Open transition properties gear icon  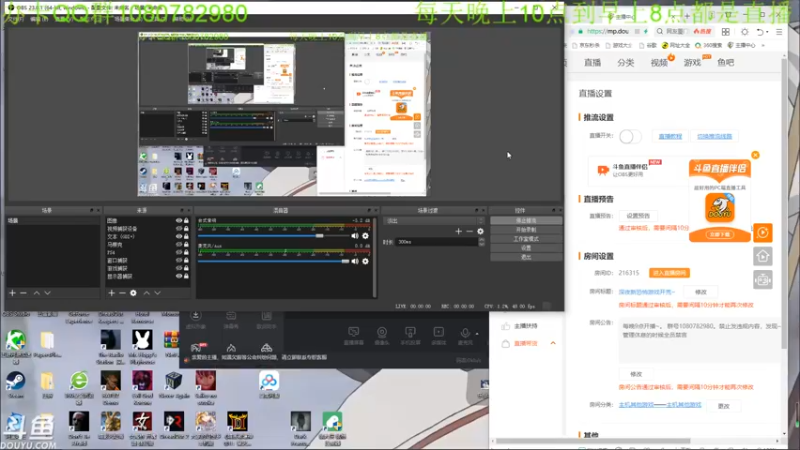pos(480,231)
